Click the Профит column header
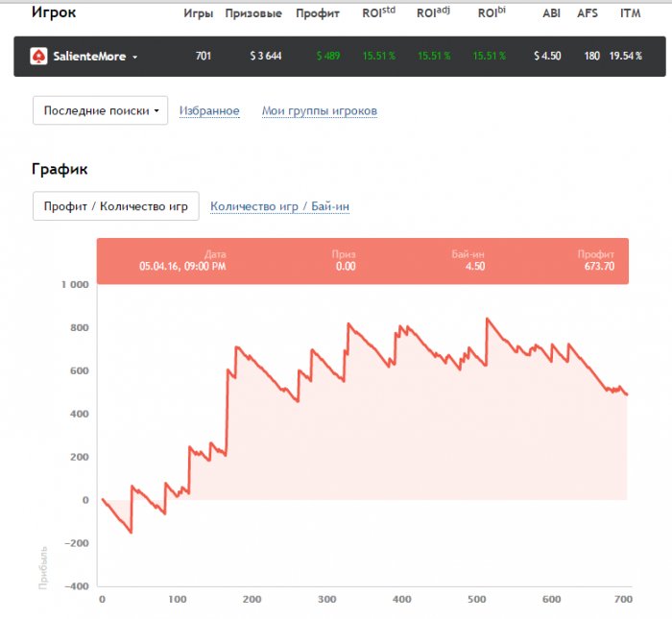This screenshot has width=672, height=619. (318, 13)
